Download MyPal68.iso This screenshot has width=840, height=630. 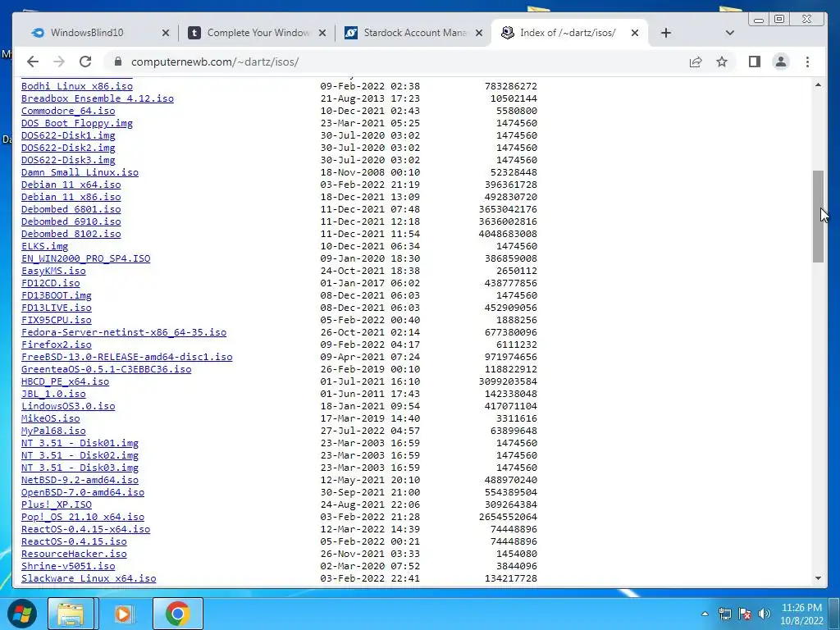click(53, 431)
